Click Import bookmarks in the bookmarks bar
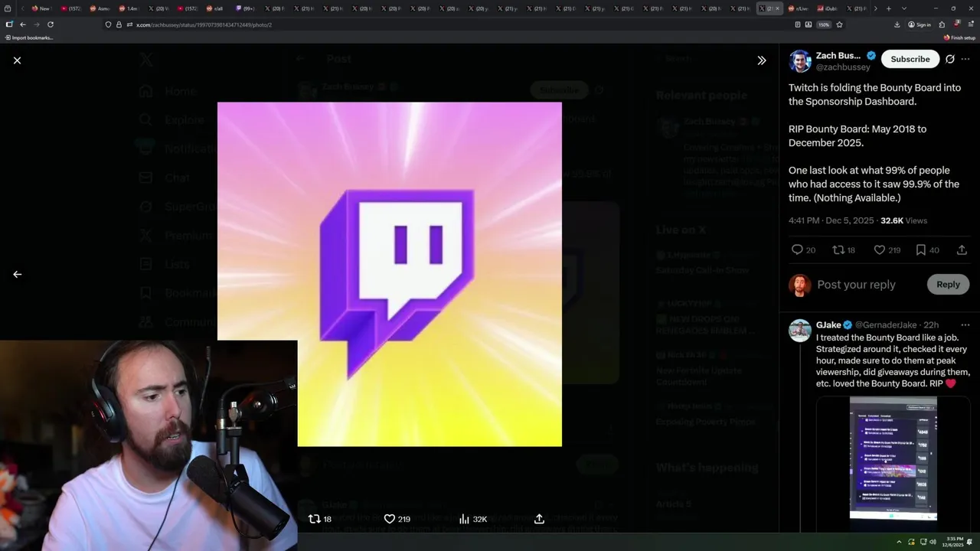980x551 pixels. (28, 37)
